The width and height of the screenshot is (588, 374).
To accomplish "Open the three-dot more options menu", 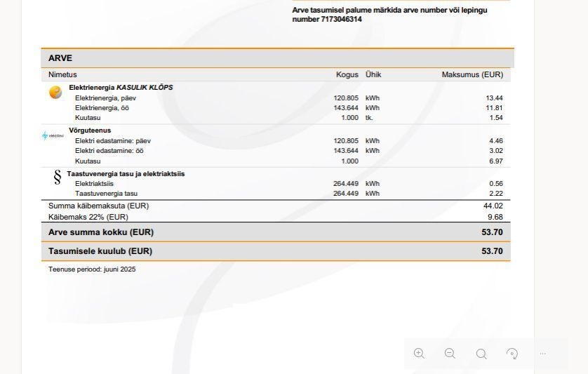I will coord(542,354).
